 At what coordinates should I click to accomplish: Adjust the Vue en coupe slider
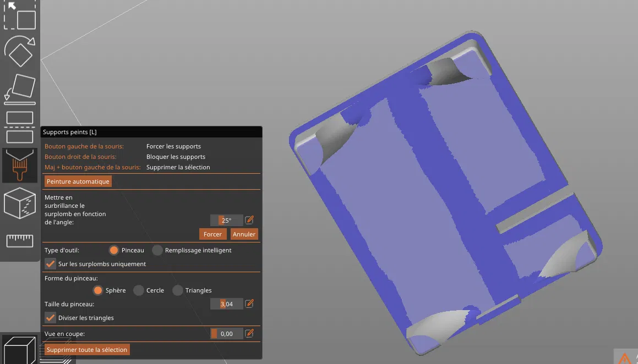227,334
